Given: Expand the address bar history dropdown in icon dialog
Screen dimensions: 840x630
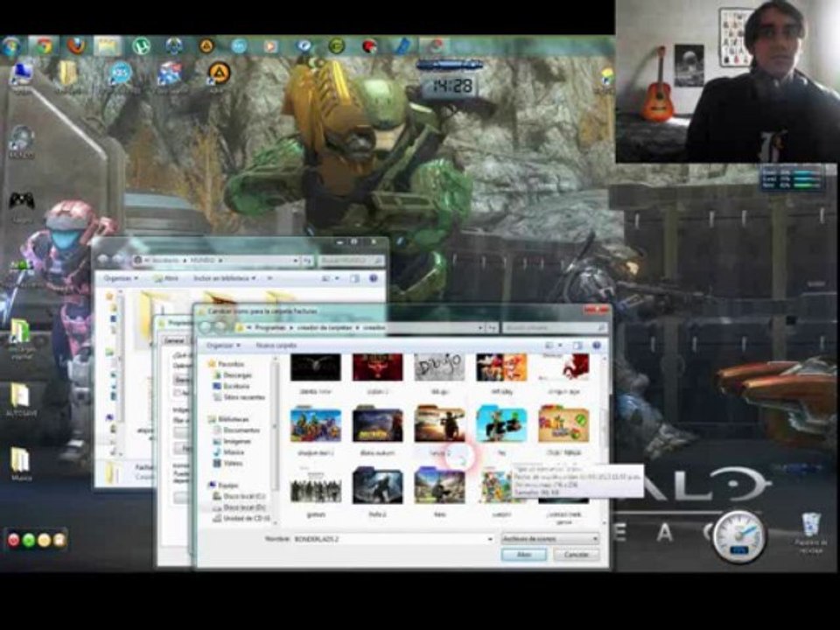Looking at the screenshot, I should [480, 327].
